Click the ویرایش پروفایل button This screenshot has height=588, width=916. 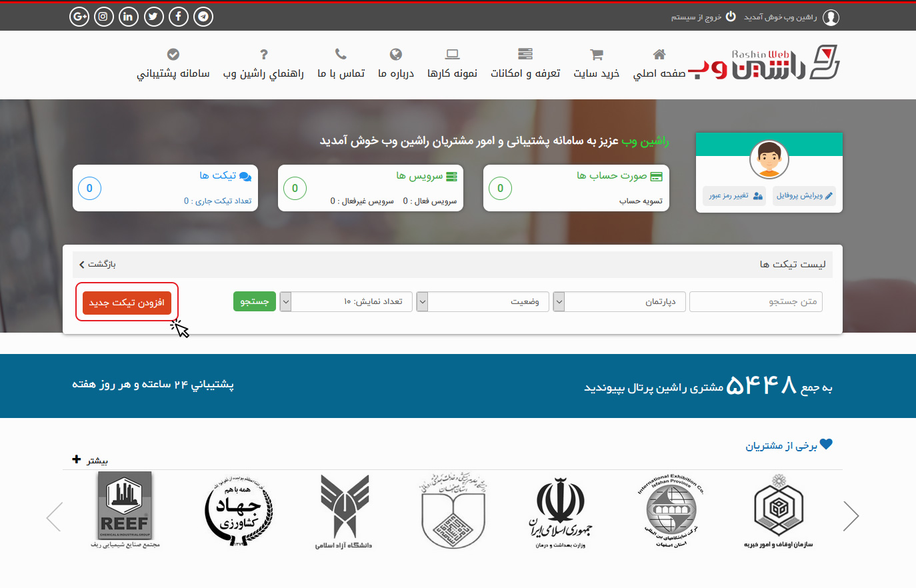pos(805,195)
